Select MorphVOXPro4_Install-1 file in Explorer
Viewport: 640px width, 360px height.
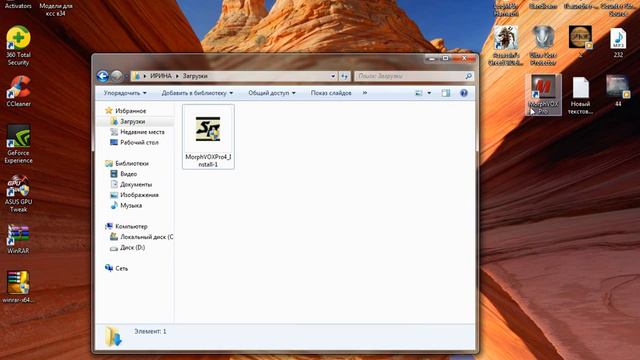pyautogui.click(x=208, y=137)
